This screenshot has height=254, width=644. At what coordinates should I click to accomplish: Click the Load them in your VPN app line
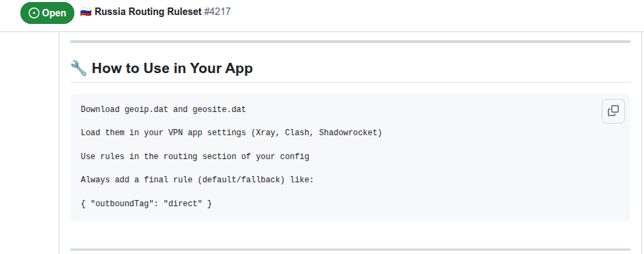coord(231,133)
